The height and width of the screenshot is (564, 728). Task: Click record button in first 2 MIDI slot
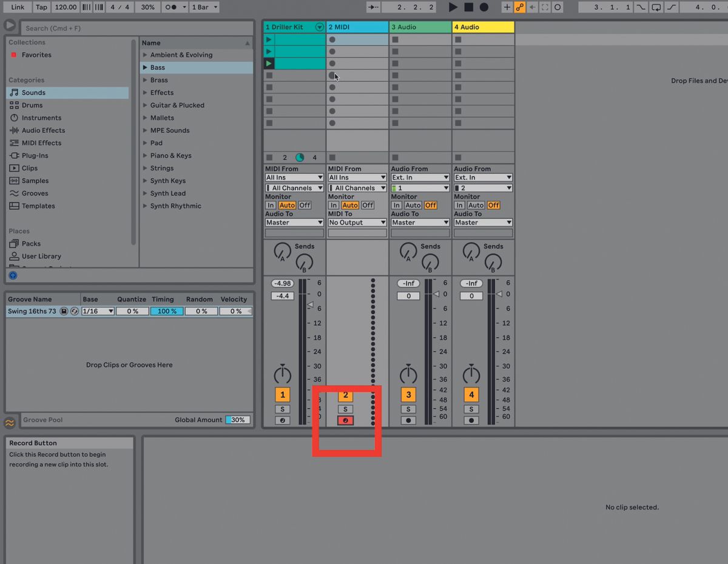click(332, 39)
